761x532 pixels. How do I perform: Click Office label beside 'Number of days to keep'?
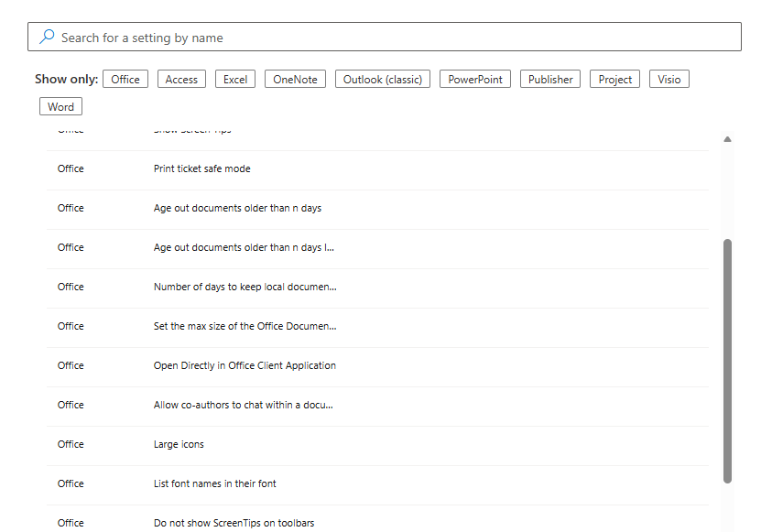click(71, 287)
